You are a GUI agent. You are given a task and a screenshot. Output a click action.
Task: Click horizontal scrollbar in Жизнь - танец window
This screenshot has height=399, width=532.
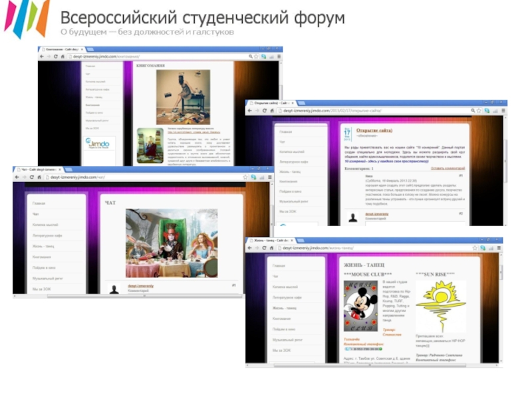click(370, 365)
